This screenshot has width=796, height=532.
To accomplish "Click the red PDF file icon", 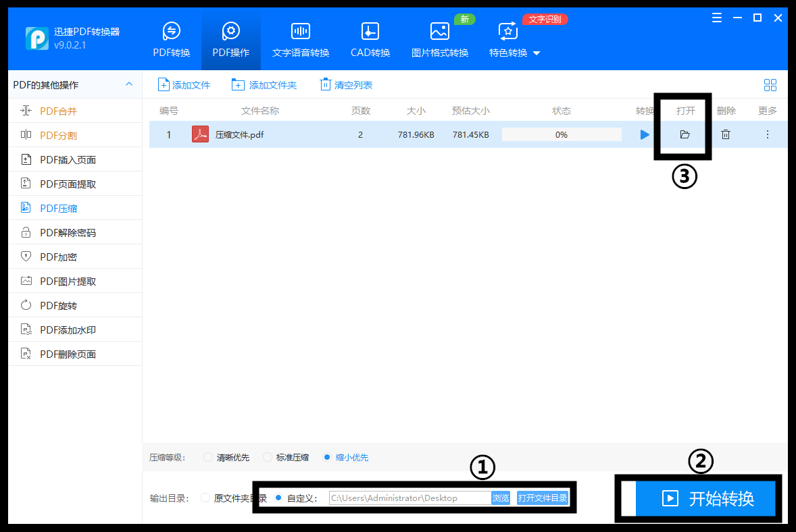I will pos(200,134).
